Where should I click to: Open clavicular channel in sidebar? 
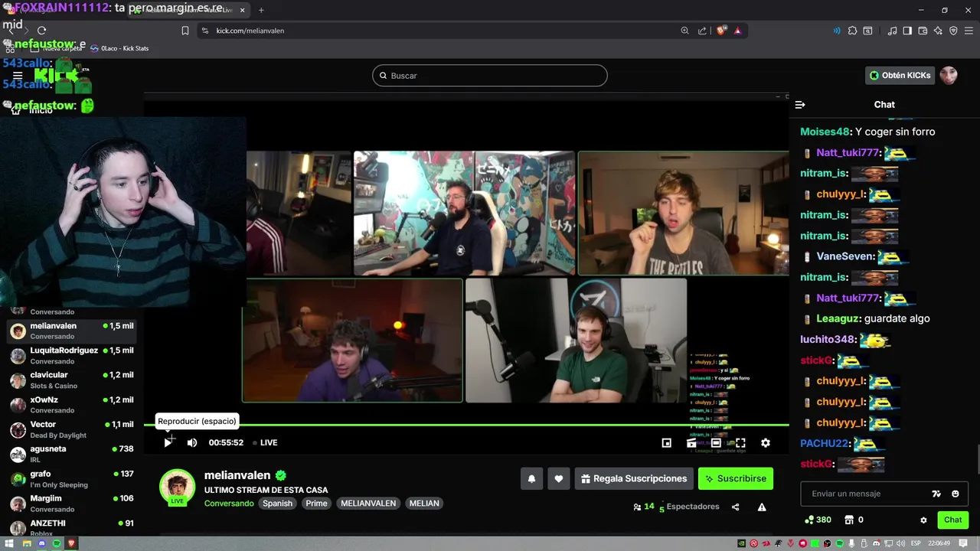point(71,380)
